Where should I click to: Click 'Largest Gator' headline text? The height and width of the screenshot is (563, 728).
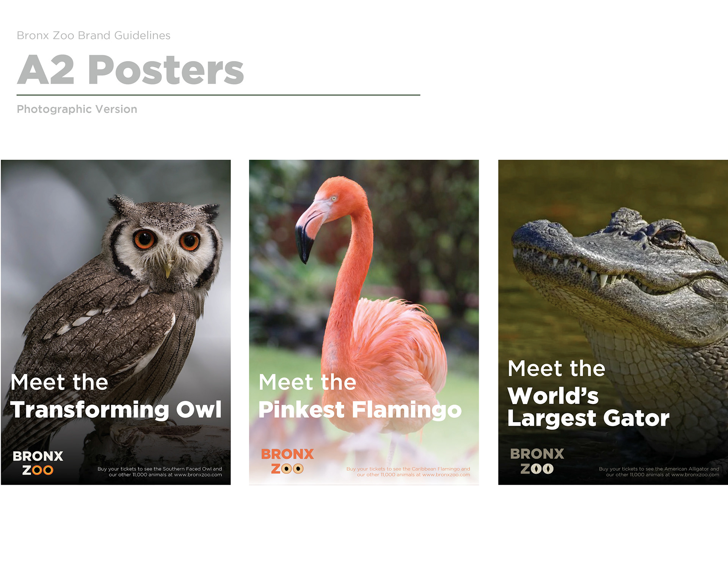pyautogui.click(x=588, y=418)
